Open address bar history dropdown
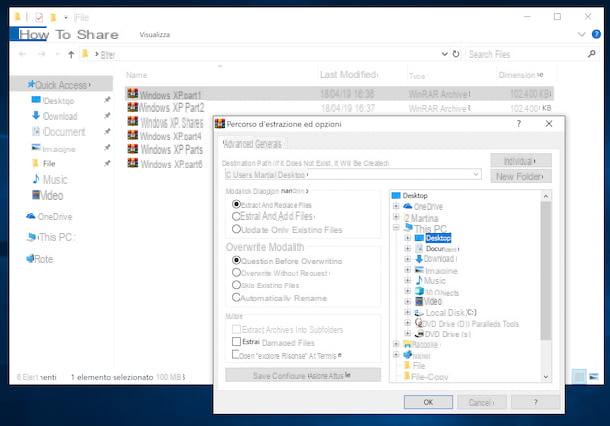This screenshot has width=610, height=426. [x=444, y=54]
